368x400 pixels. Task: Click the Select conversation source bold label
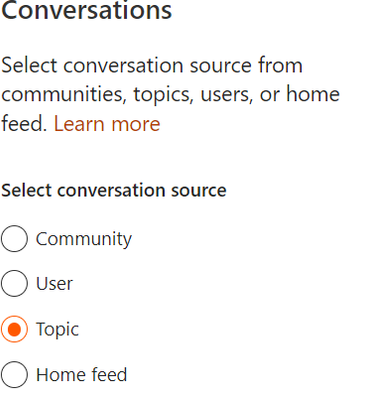pyautogui.click(x=114, y=190)
